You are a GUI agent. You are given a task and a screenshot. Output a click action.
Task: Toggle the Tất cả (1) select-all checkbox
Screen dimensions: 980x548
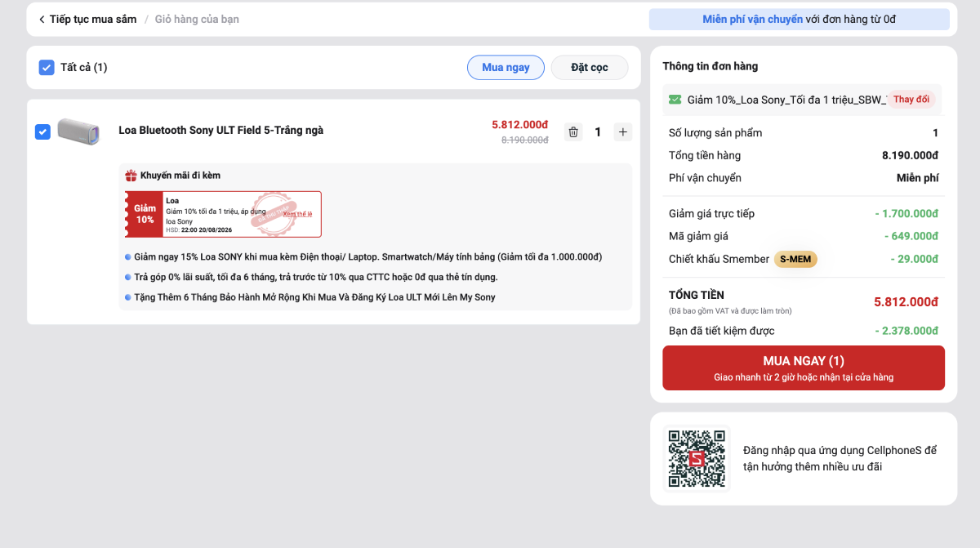(x=47, y=67)
